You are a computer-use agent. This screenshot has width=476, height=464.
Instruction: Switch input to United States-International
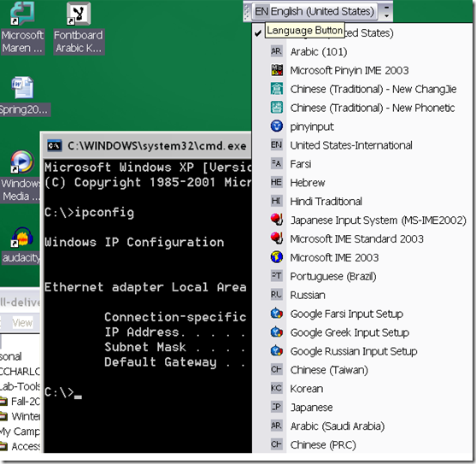(x=362, y=145)
